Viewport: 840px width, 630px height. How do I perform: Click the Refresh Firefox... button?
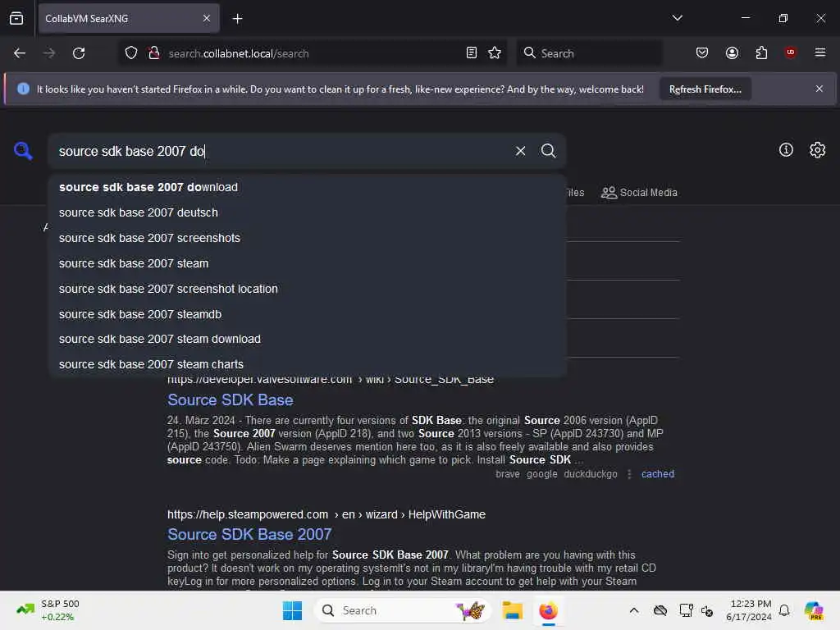705,89
